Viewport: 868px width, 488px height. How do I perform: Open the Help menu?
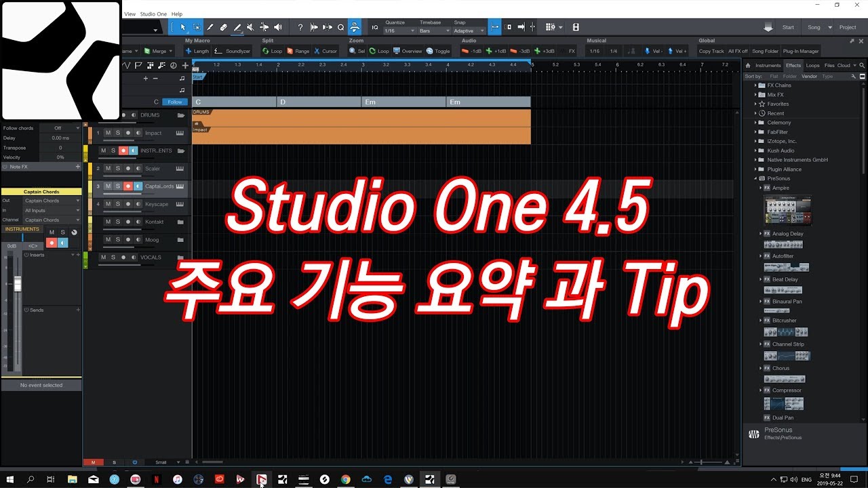click(x=177, y=14)
